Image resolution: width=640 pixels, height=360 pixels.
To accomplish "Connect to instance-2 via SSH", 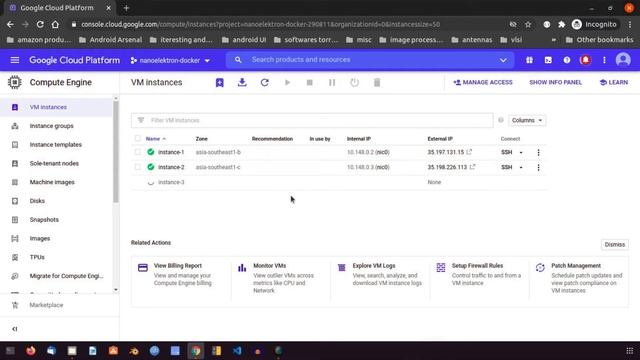I will click(507, 167).
